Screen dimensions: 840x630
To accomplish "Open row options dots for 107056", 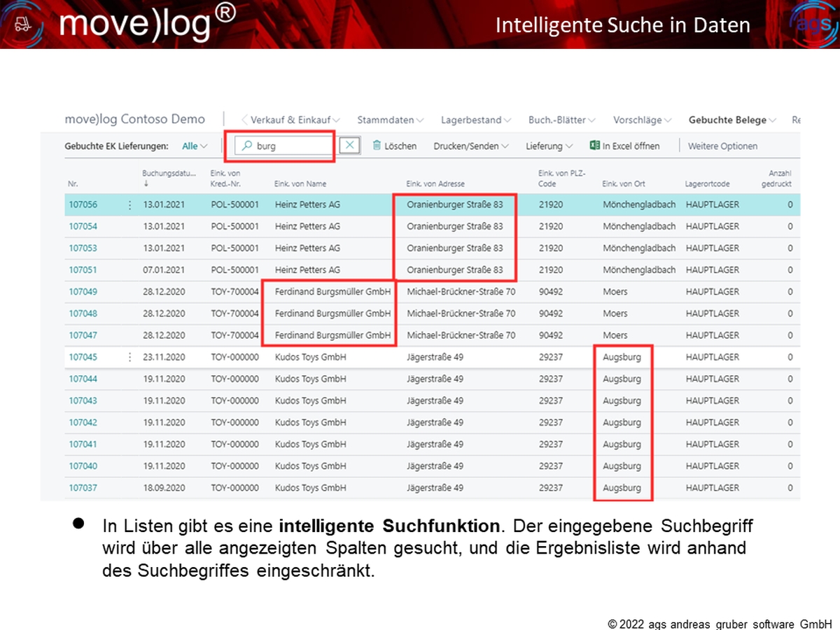I will (x=129, y=205).
